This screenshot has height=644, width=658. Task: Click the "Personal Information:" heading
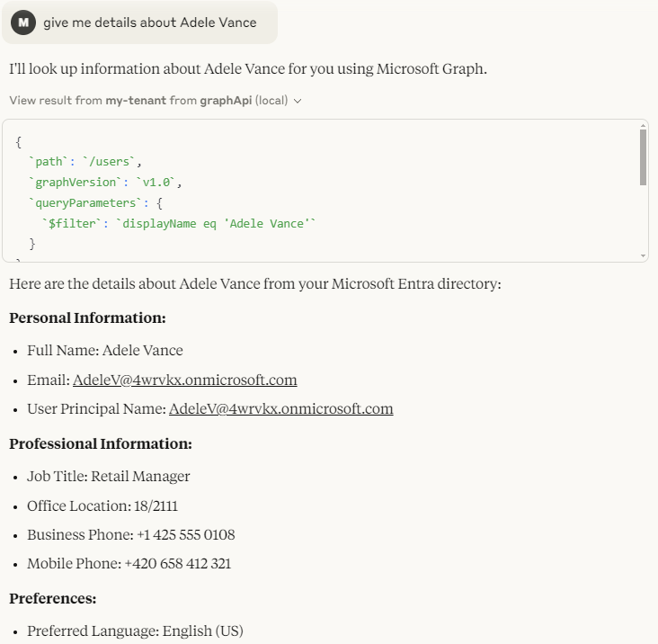tap(87, 318)
